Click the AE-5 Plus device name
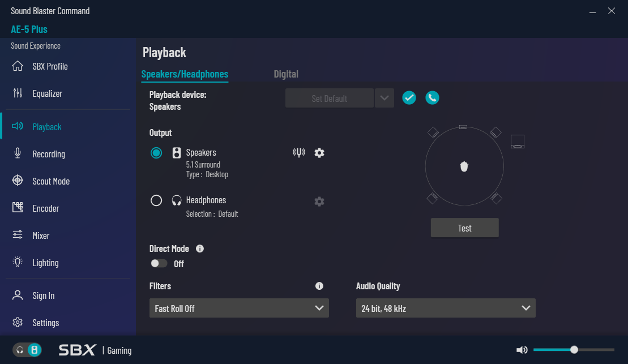The width and height of the screenshot is (628, 364). click(x=29, y=29)
